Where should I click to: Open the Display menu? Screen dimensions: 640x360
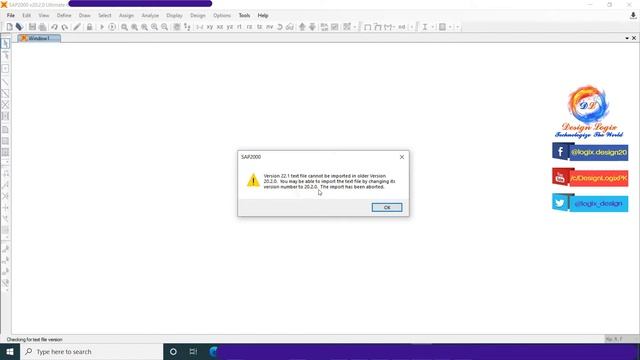[x=174, y=16]
